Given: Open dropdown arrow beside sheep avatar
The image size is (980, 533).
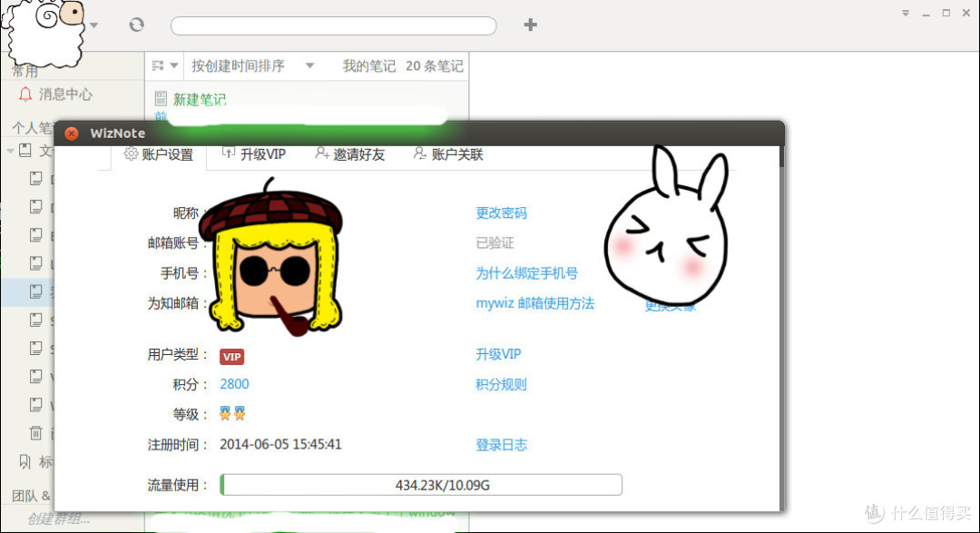Looking at the screenshot, I should pos(93,25).
